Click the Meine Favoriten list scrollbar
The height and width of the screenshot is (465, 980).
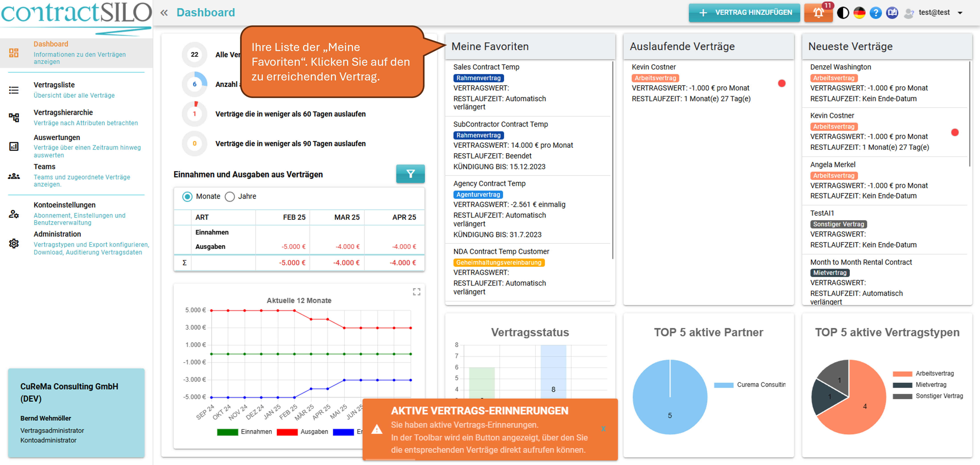[x=612, y=160]
